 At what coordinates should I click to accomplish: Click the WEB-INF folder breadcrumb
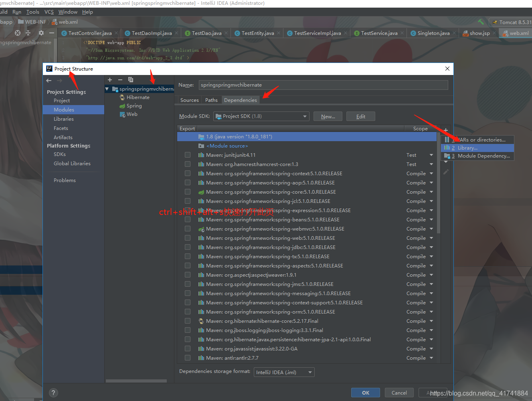32,22
